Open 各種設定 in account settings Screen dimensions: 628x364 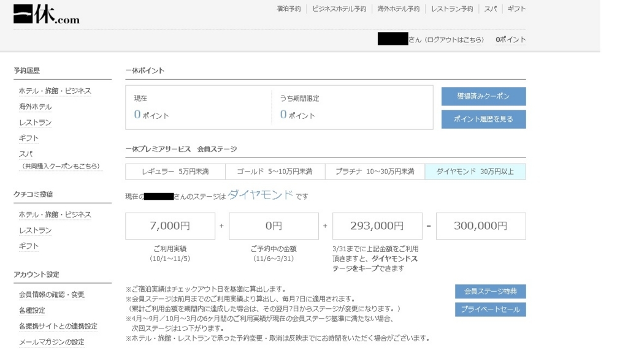click(x=32, y=311)
